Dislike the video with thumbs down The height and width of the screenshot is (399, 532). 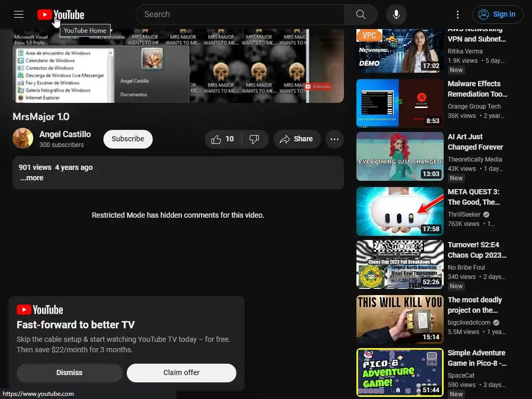(255, 139)
